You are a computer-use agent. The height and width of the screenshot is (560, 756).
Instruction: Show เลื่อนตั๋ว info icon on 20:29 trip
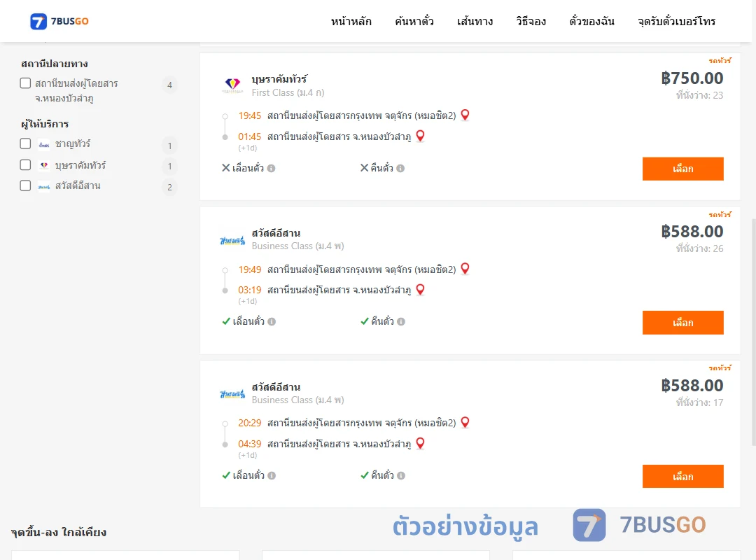coord(272,475)
